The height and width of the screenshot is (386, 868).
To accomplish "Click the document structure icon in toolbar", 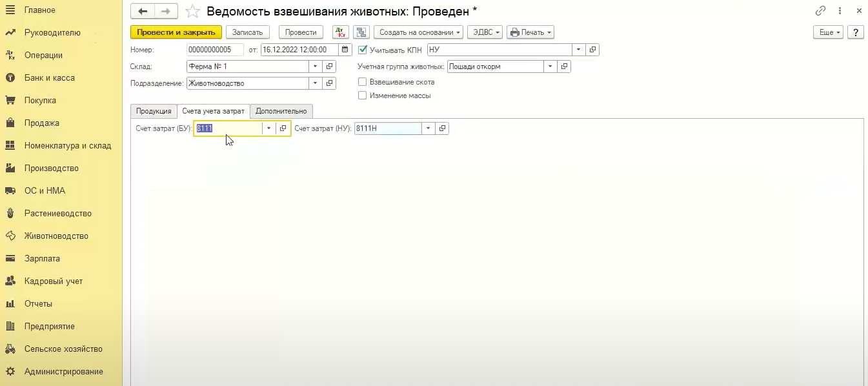I will click(x=361, y=32).
